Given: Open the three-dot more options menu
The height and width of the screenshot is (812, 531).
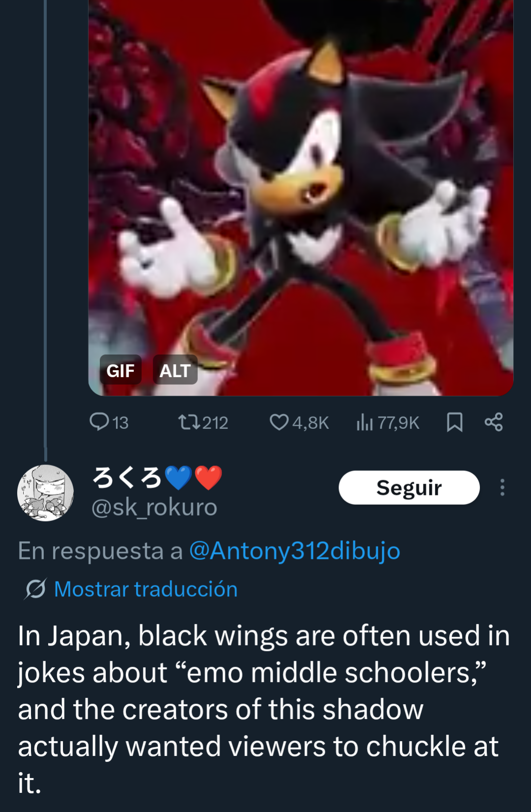Looking at the screenshot, I should pyautogui.click(x=502, y=487).
